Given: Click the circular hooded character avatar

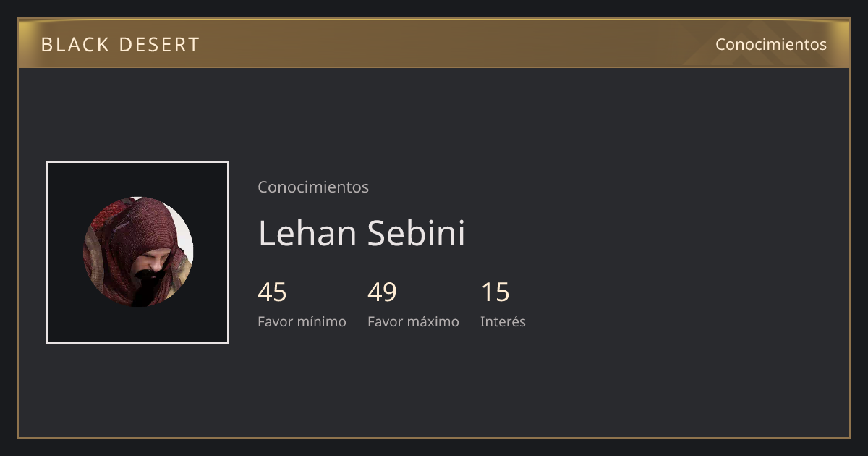Looking at the screenshot, I should pyautogui.click(x=138, y=252).
